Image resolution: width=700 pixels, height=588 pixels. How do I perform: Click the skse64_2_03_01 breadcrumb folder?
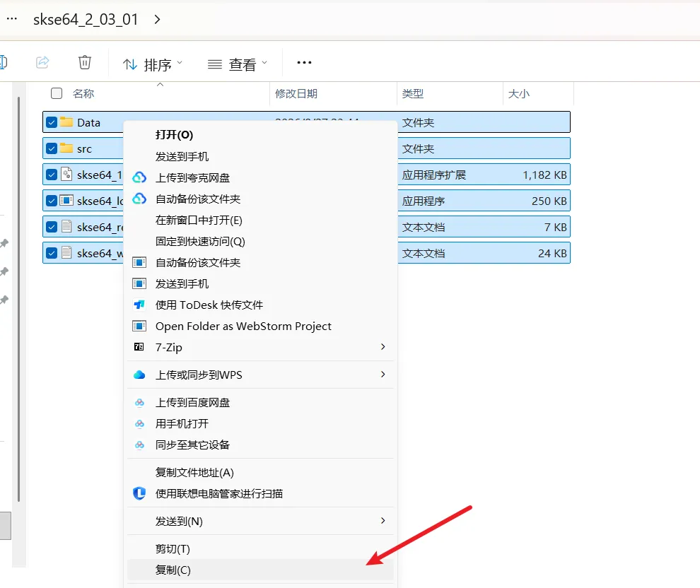click(x=86, y=19)
